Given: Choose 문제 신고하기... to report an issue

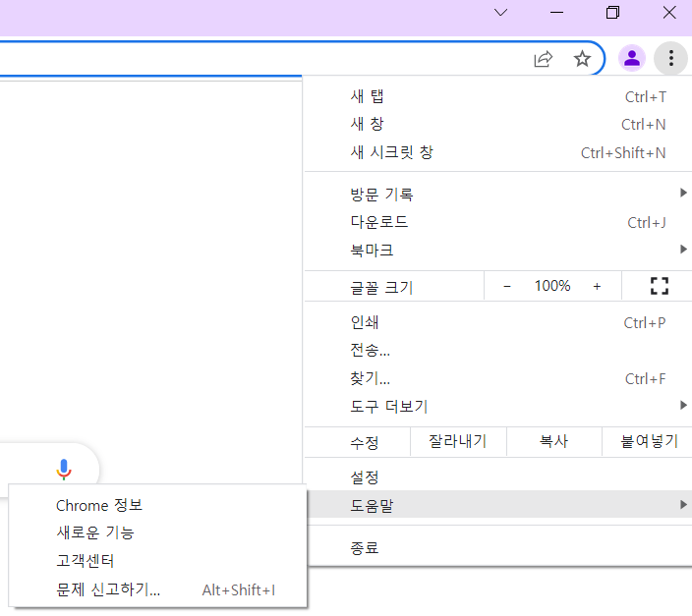Looking at the screenshot, I should click(x=157, y=589).
